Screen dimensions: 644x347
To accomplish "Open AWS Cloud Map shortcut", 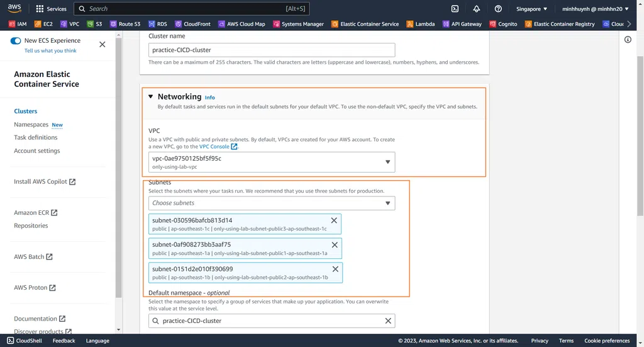I will (x=241, y=24).
